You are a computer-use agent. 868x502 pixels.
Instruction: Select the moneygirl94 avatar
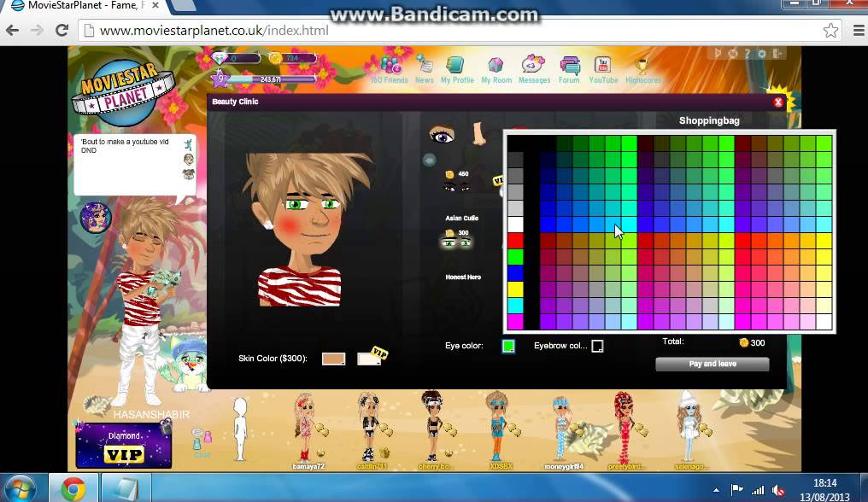pos(561,429)
